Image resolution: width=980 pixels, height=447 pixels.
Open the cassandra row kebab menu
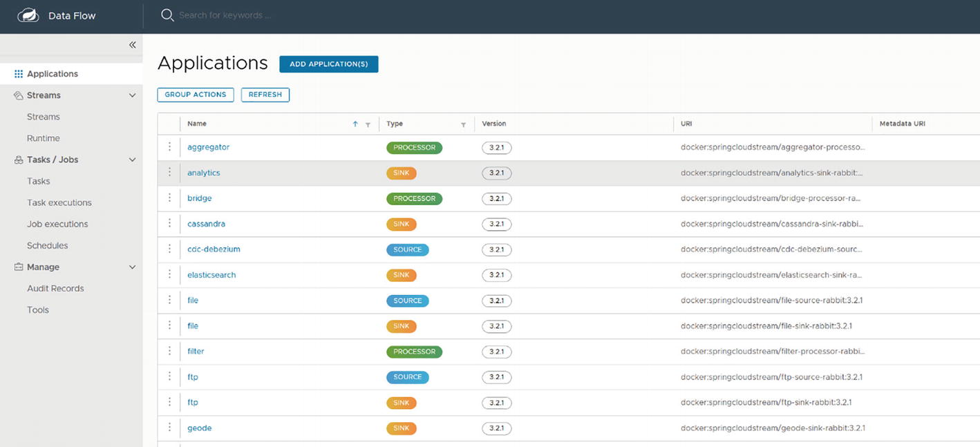(169, 224)
